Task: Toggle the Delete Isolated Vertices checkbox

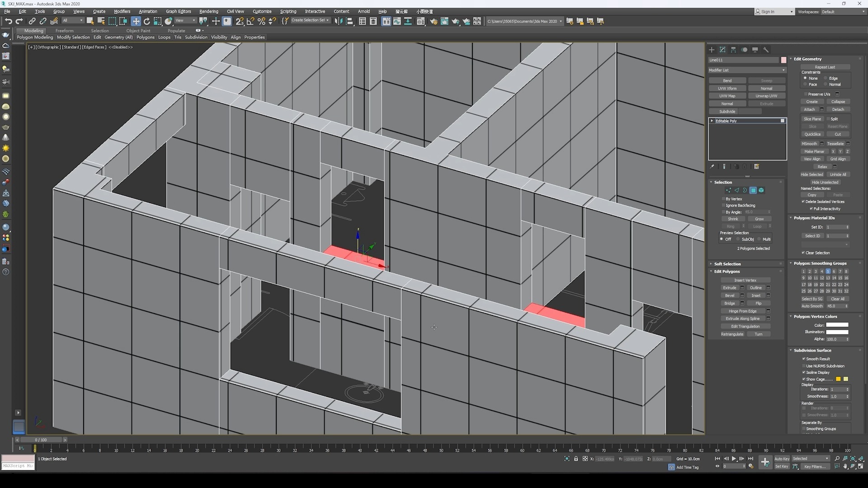Action: [803, 202]
